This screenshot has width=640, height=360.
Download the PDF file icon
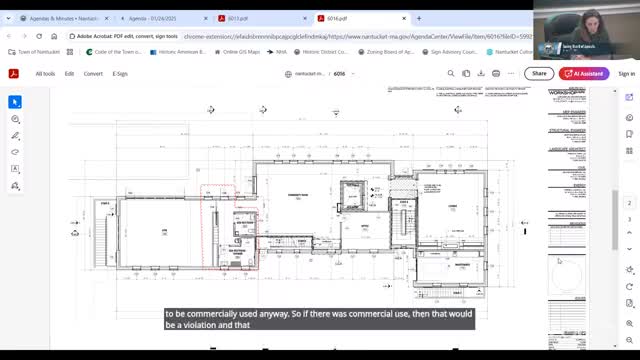[481, 73]
